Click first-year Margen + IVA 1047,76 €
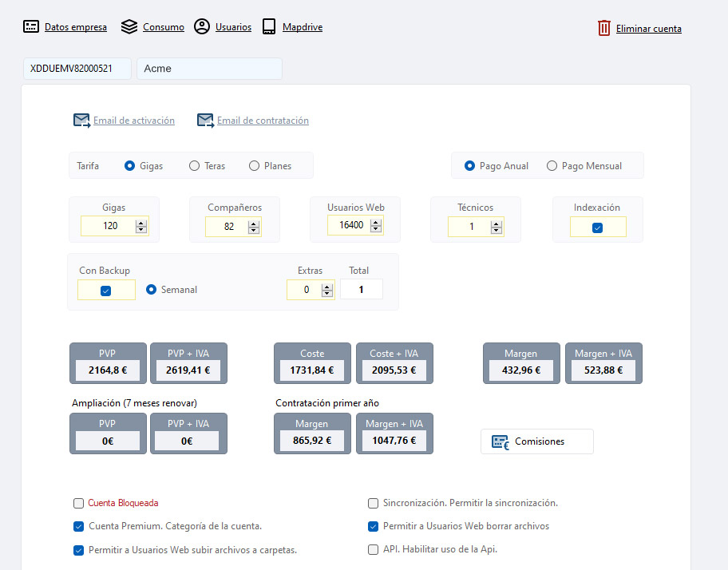 click(394, 441)
